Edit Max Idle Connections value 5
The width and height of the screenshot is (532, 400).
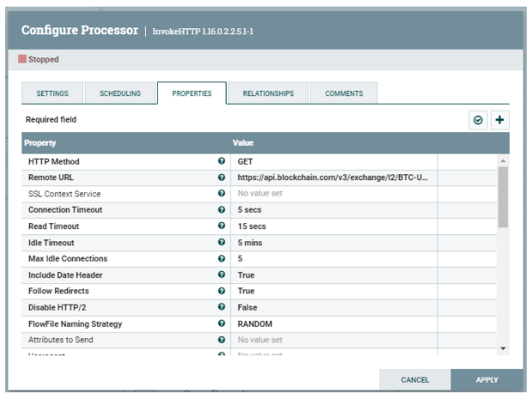click(334, 258)
